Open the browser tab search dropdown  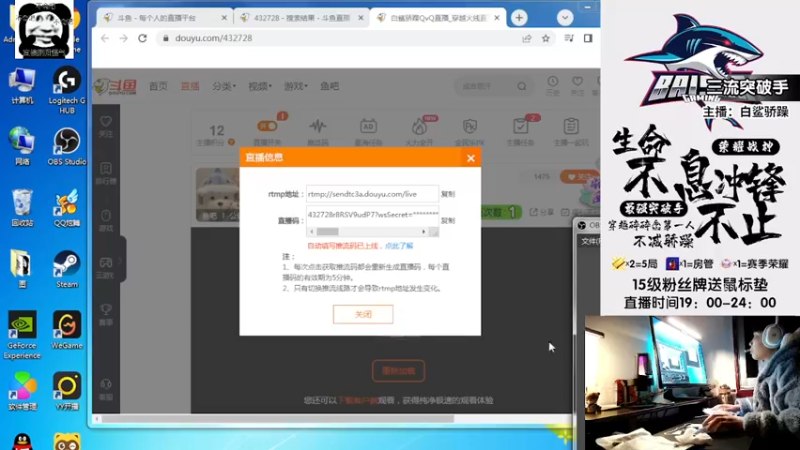click(565, 18)
